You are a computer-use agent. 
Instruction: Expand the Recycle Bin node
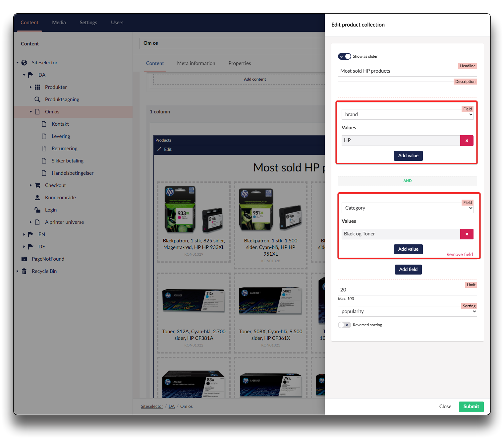coord(17,271)
